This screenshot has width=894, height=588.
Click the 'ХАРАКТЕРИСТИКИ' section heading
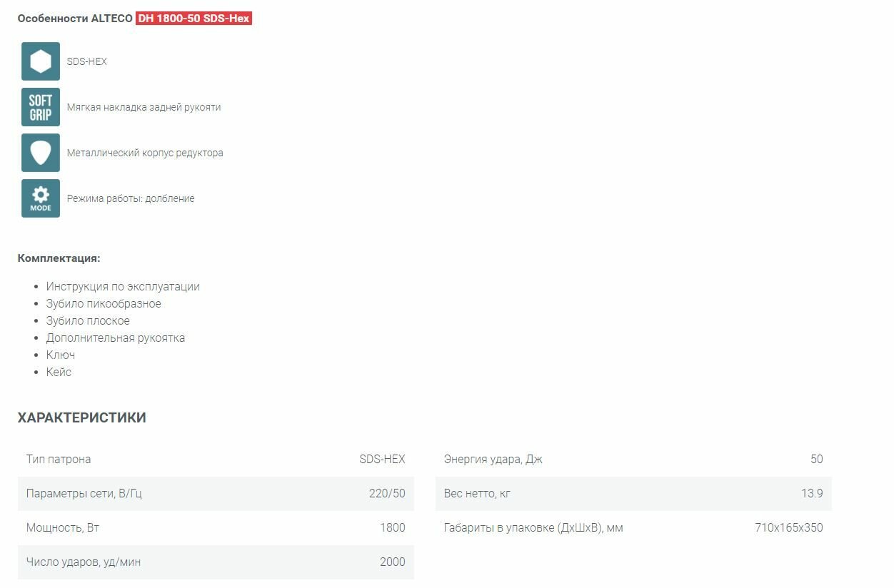click(82, 418)
